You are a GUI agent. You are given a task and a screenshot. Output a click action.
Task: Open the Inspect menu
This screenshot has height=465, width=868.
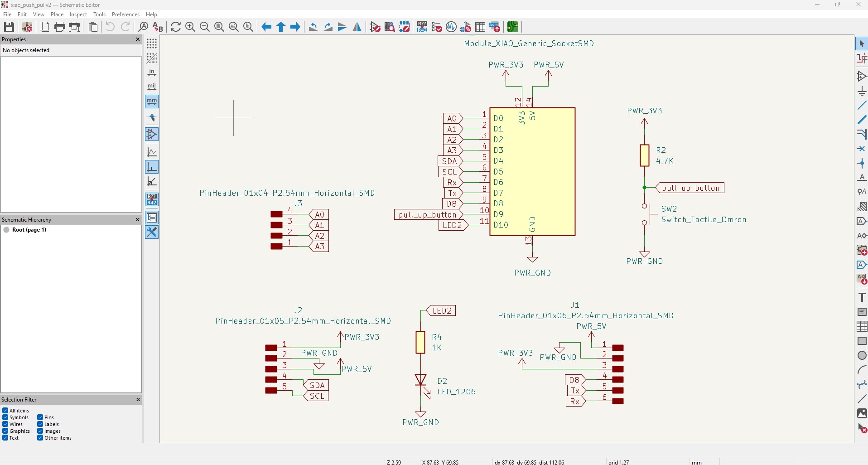coord(78,15)
